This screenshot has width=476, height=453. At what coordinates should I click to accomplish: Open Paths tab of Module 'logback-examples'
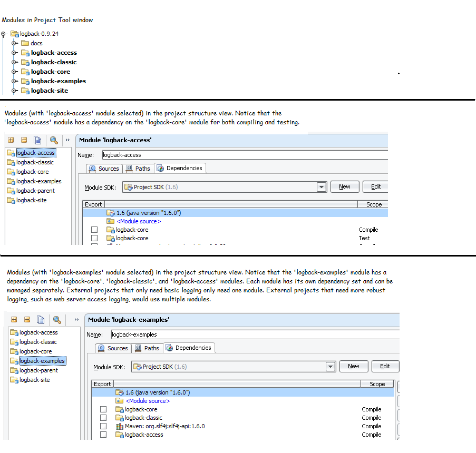[148, 348]
